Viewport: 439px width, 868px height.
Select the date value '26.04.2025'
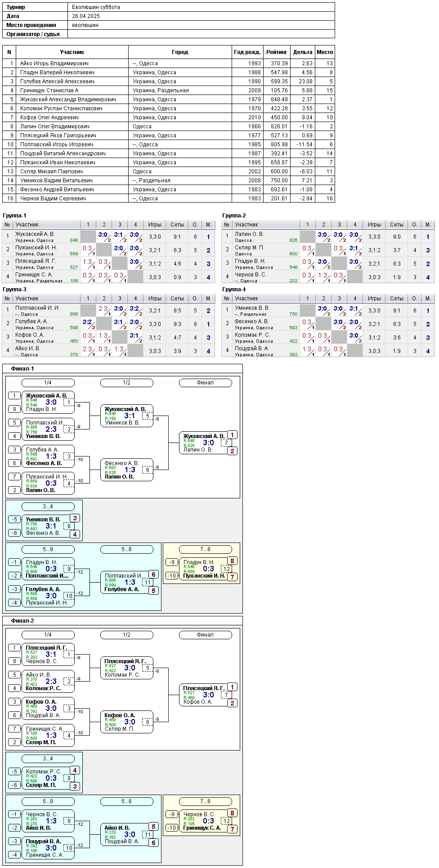pyautogui.click(x=86, y=16)
